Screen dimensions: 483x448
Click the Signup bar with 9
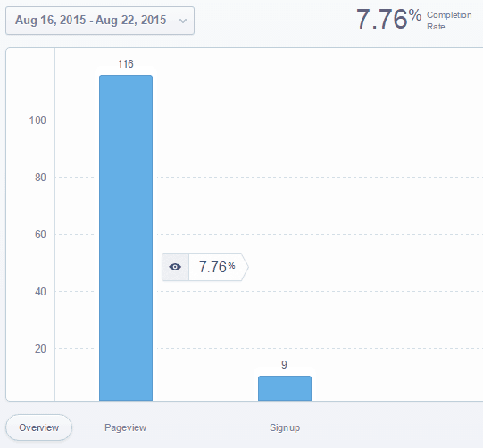point(285,388)
